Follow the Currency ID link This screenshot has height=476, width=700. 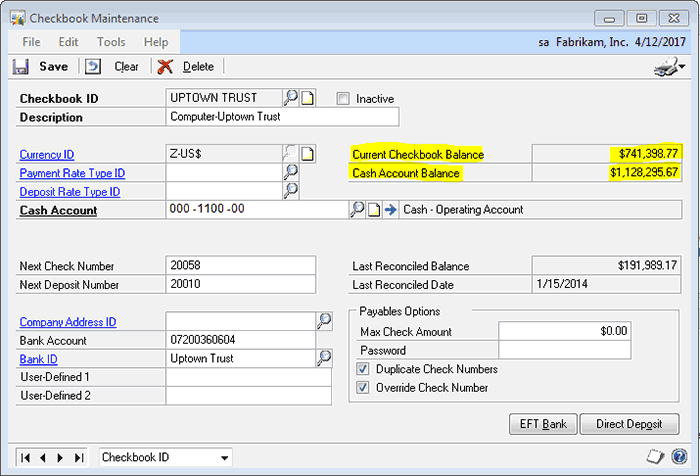47,154
